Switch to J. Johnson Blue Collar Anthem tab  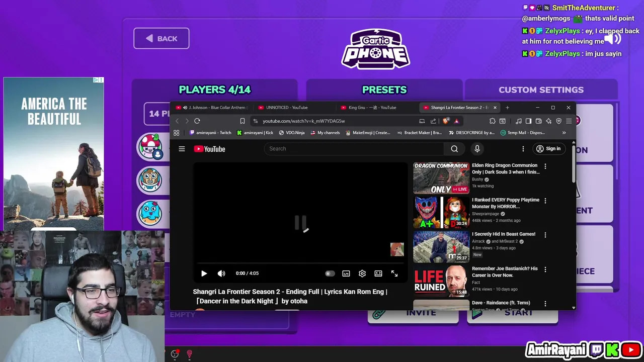point(212,108)
